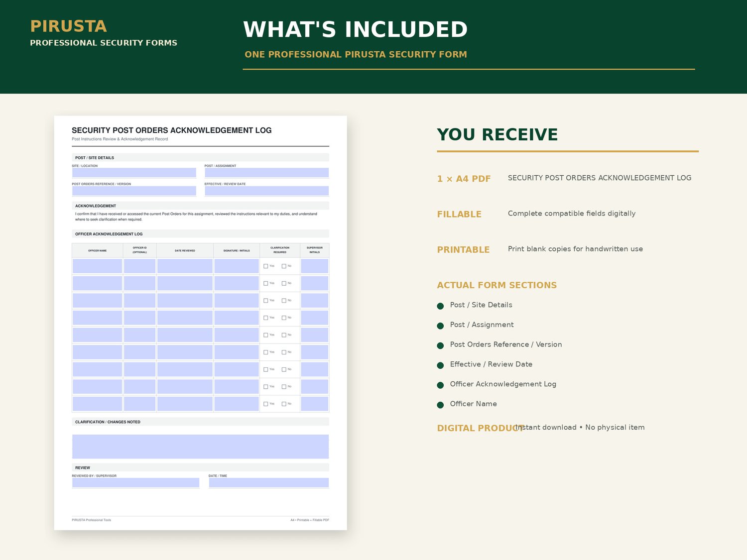Check No in the last log row

tap(284, 404)
